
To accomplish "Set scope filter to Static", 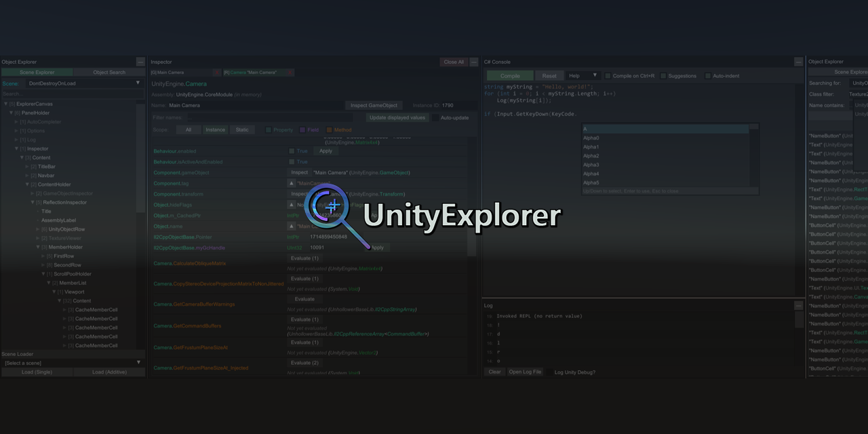I will coord(242,130).
